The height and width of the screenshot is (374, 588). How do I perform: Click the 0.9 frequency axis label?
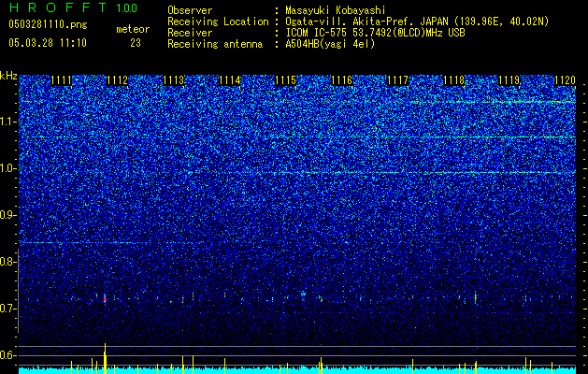click(x=7, y=215)
